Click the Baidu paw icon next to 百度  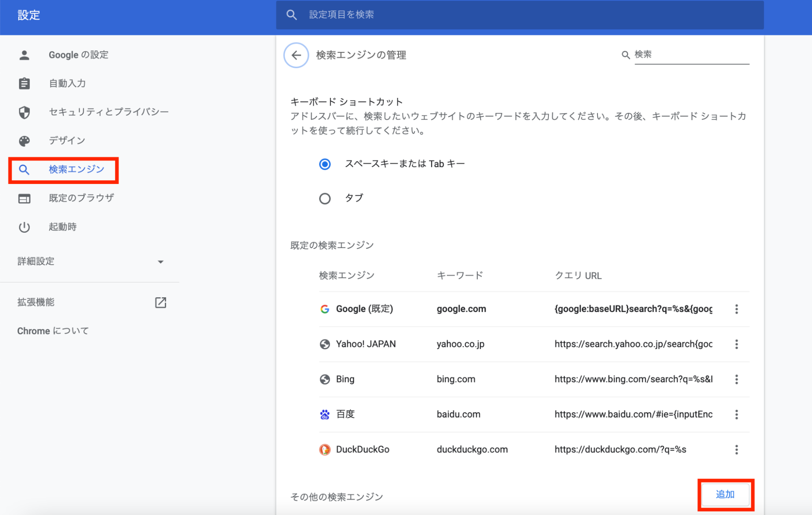[325, 414]
